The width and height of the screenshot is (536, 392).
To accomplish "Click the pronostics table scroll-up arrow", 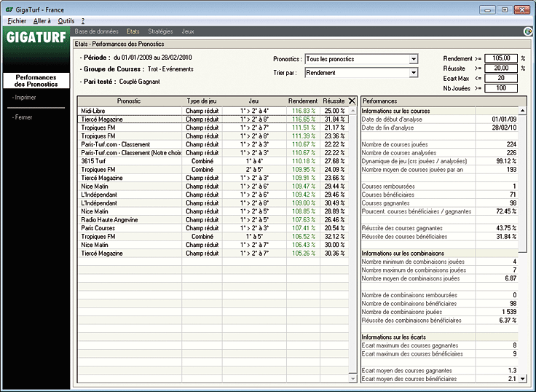I will [x=352, y=111].
